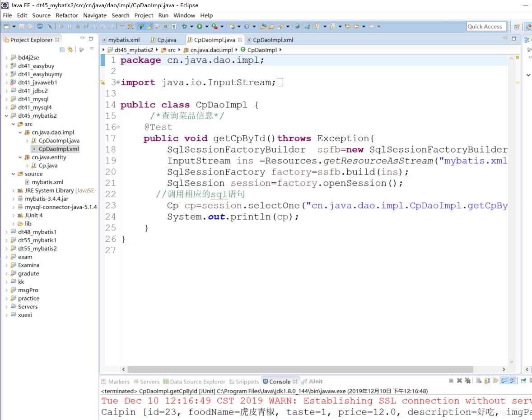Open the Debug button dropdown arrow
The height and width of the screenshot is (420, 532).
191,27
